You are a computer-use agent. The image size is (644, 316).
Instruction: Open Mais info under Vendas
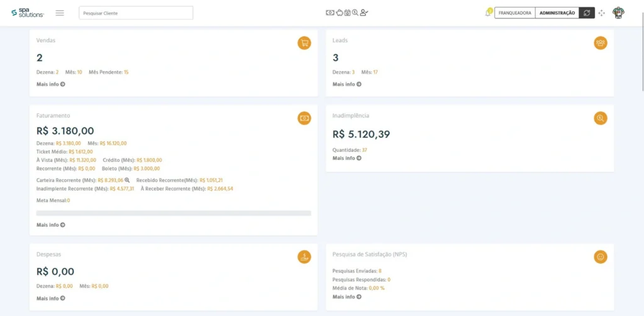click(x=50, y=84)
